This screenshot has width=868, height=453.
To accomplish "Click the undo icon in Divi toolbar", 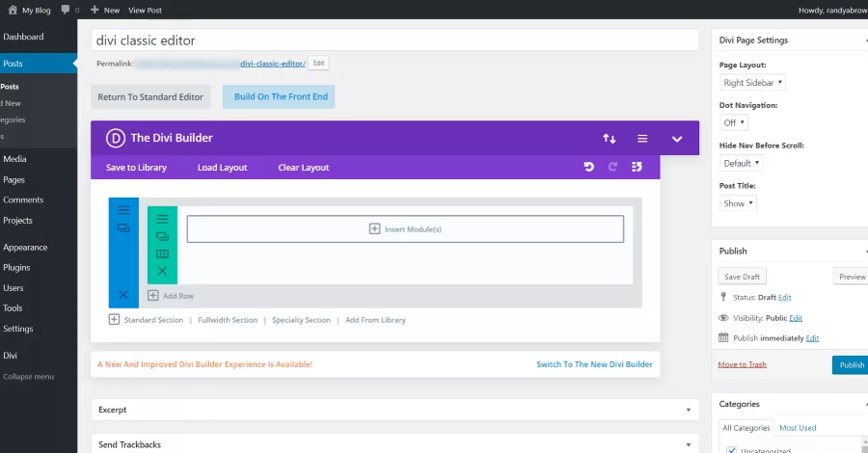I will click(589, 167).
